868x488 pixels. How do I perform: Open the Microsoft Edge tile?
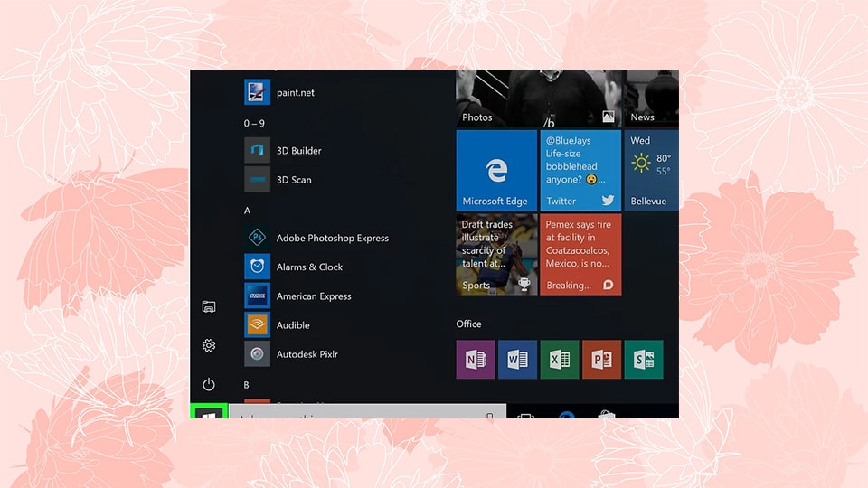click(x=496, y=170)
